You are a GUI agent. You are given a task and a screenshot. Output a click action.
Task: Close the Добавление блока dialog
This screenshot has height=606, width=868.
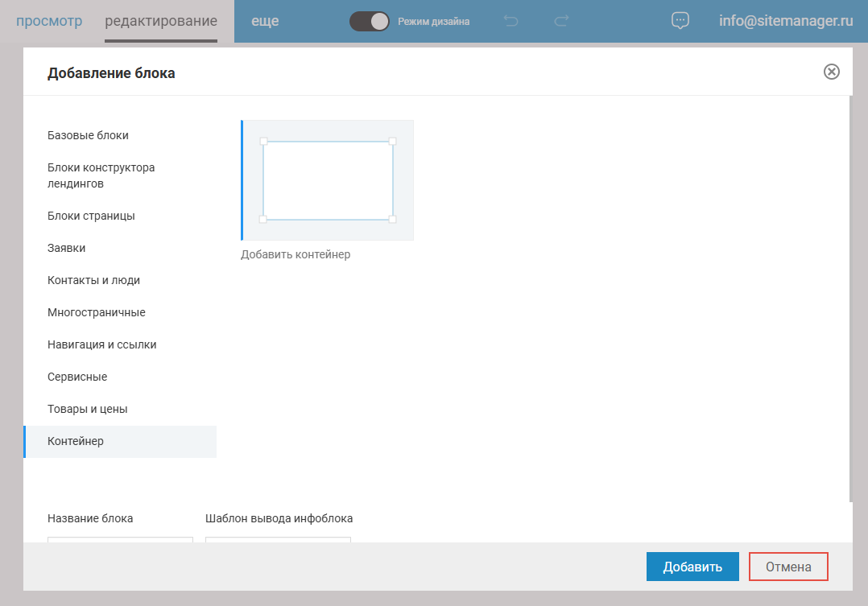point(832,72)
